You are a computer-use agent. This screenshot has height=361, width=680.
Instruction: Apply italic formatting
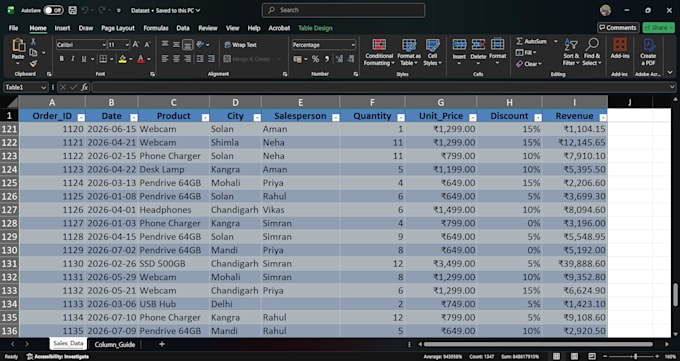click(x=72, y=59)
